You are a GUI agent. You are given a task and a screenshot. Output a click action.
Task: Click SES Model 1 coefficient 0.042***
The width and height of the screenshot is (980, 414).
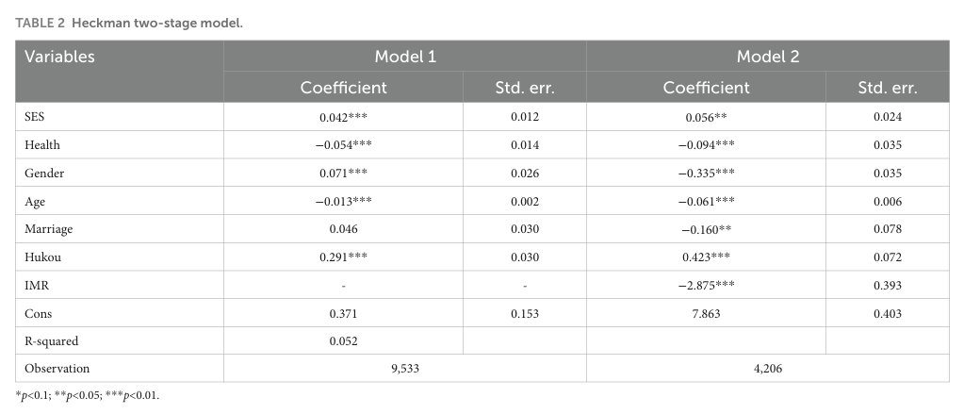[x=343, y=117]
